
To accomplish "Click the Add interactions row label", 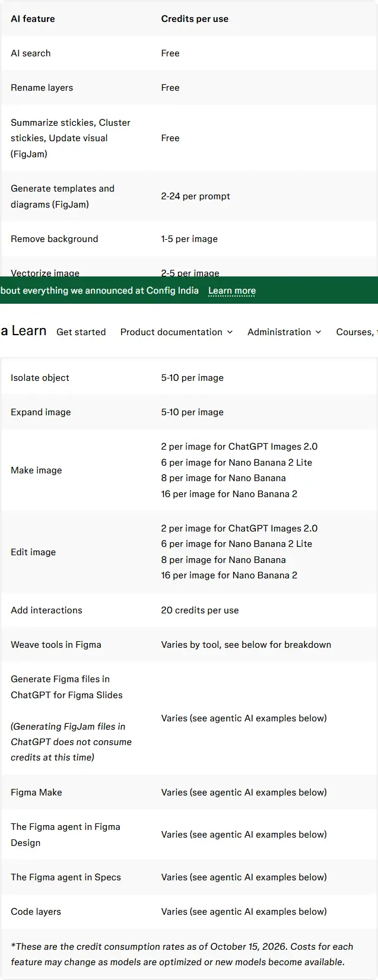I will tap(46, 610).
